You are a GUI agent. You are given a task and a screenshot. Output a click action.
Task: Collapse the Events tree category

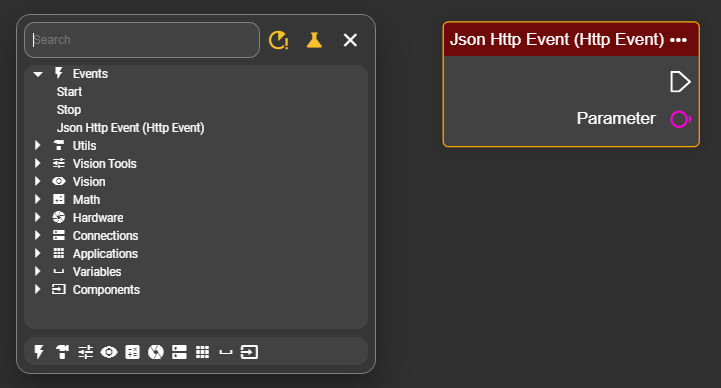click(x=38, y=74)
